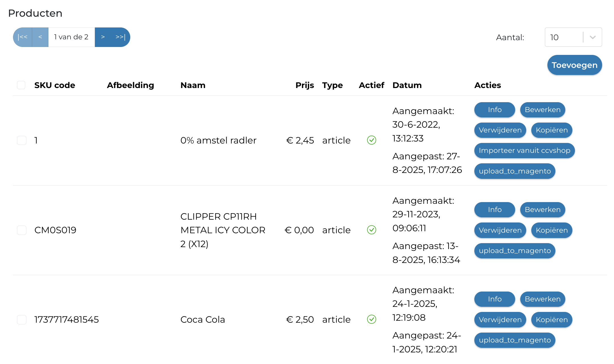This screenshot has width=614, height=364.
Task: Check the row checkbox for SKU 1
Action: (x=22, y=140)
